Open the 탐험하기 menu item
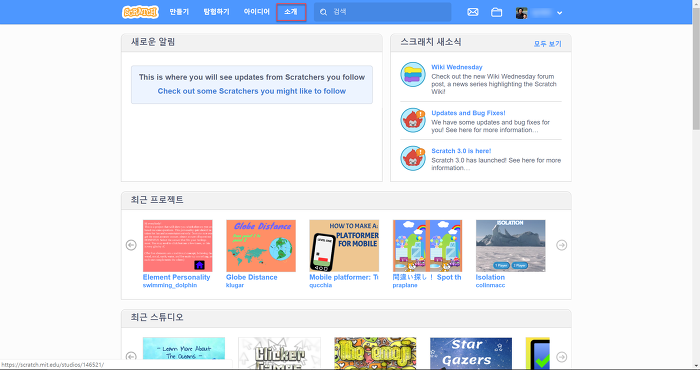700x370 pixels. pyautogui.click(x=217, y=12)
